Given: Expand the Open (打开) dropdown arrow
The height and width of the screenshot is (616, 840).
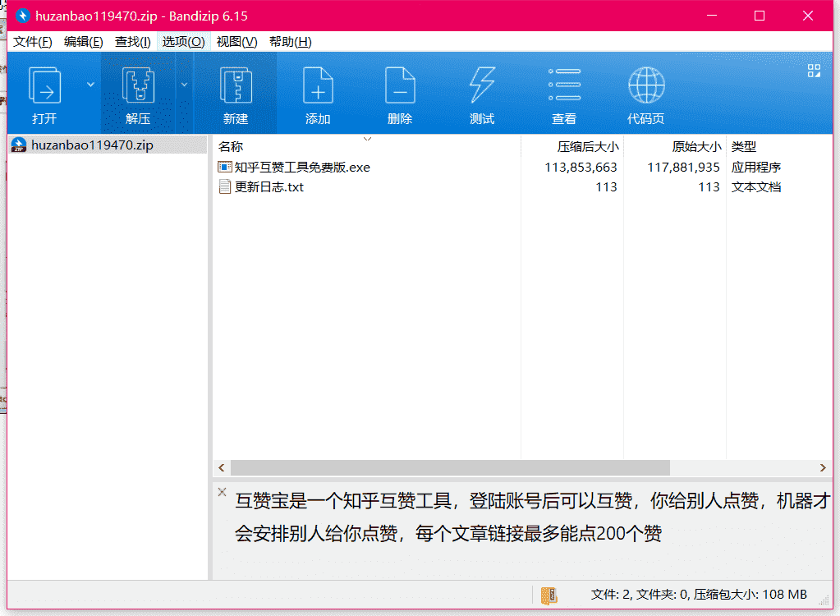Looking at the screenshot, I should tap(90, 85).
